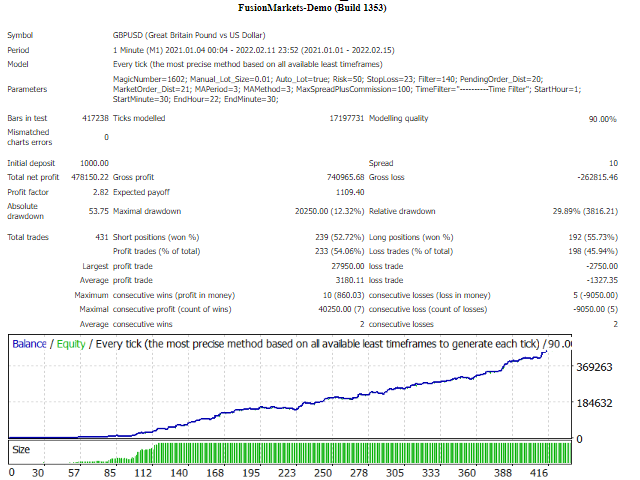Click the title 'FusionMarkets-Demo (Build 1353)'
Image resolution: width=640 pixels, height=480 pixels.
click(312, 8)
